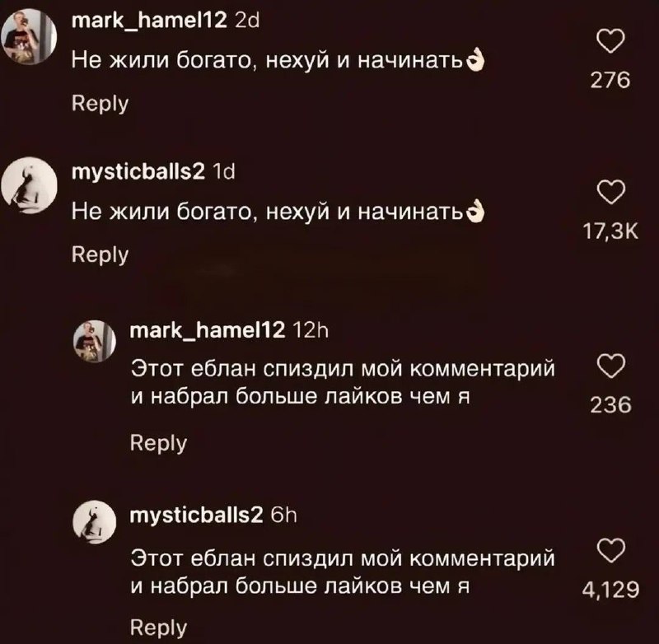Open mark_hamel12's avatar on 2d comment
Screen dimensions: 659x644
pyautogui.click(x=29, y=36)
